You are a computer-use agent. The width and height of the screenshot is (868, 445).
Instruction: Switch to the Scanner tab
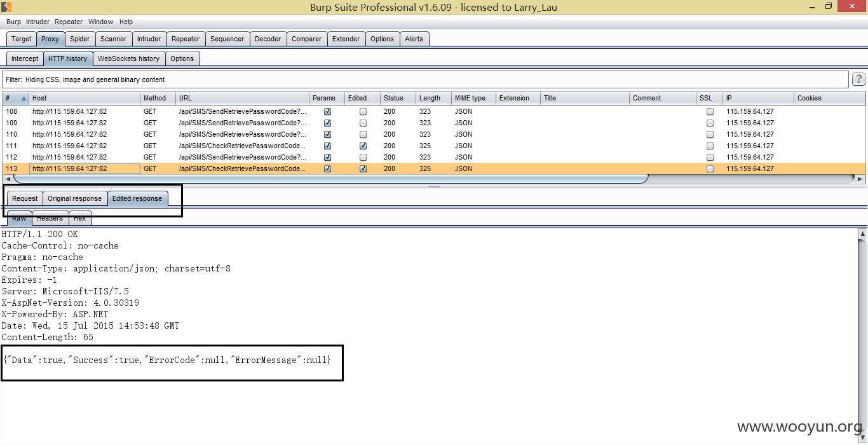[x=113, y=39]
